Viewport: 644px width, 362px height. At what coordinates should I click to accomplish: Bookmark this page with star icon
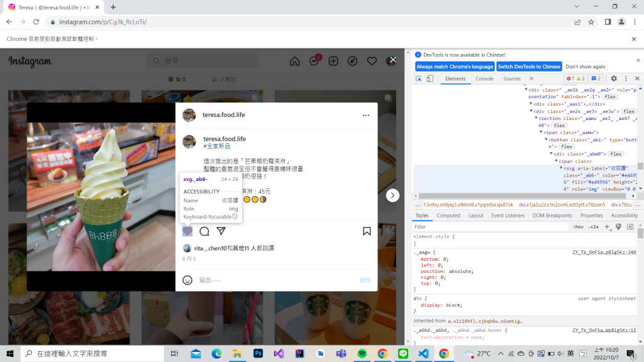[591, 22]
